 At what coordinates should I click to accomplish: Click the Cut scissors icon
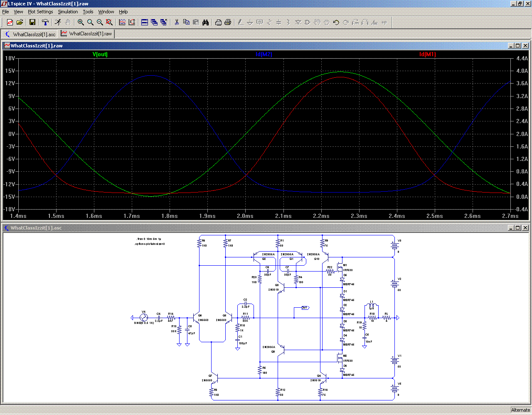[177, 22]
